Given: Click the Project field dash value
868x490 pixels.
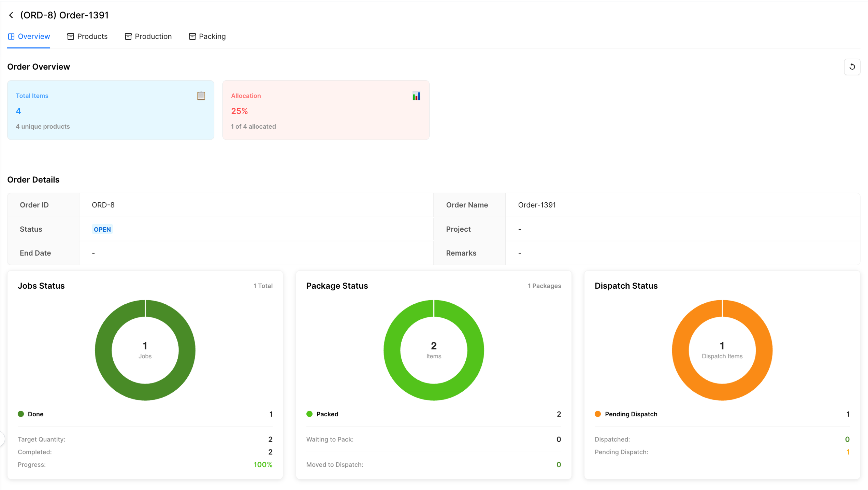Looking at the screenshot, I should 519,229.
